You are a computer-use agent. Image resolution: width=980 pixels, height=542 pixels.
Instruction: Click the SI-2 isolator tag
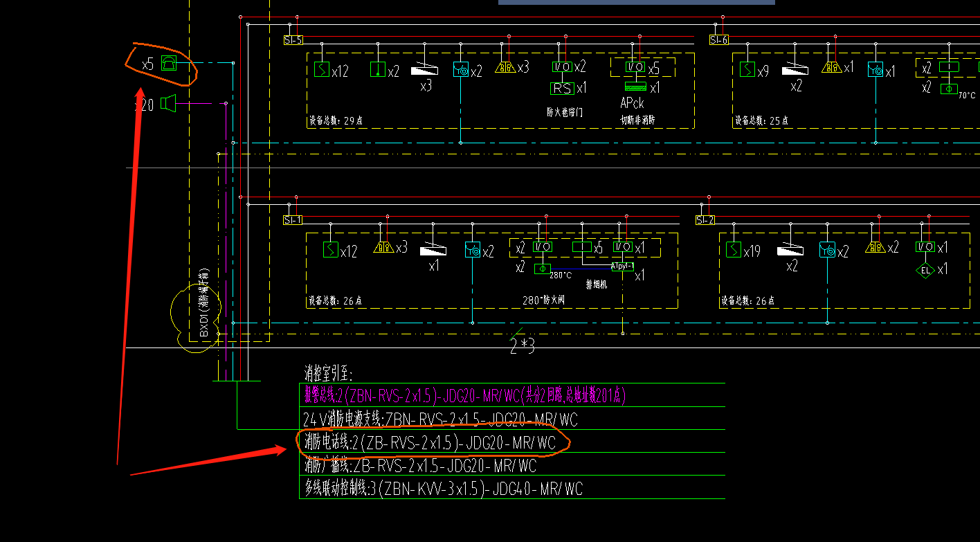click(705, 220)
